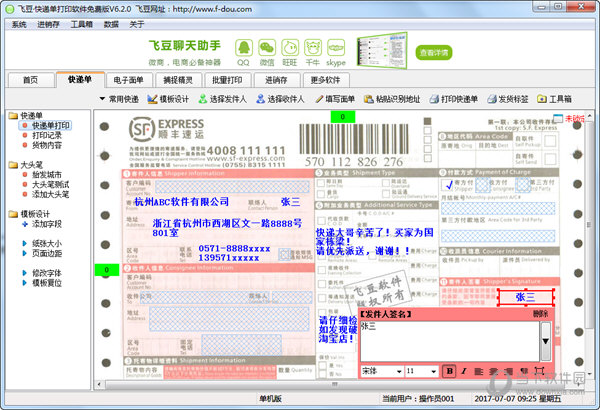Screen dimensions: 600x410
Task: Open the 系统 menu
Action: tap(19, 25)
